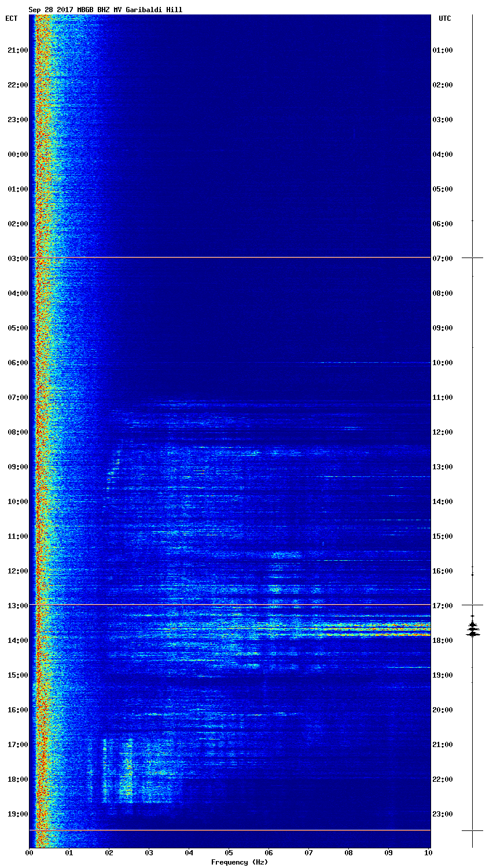Pick the 07:00 tick on the UTC axis
The image size is (493, 868).
(x=443, y=259)
